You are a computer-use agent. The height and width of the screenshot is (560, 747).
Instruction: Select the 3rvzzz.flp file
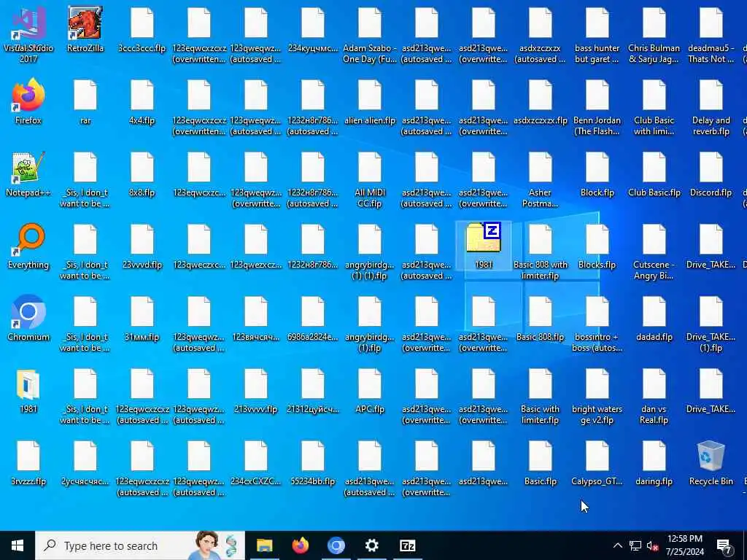pos(28,463)
